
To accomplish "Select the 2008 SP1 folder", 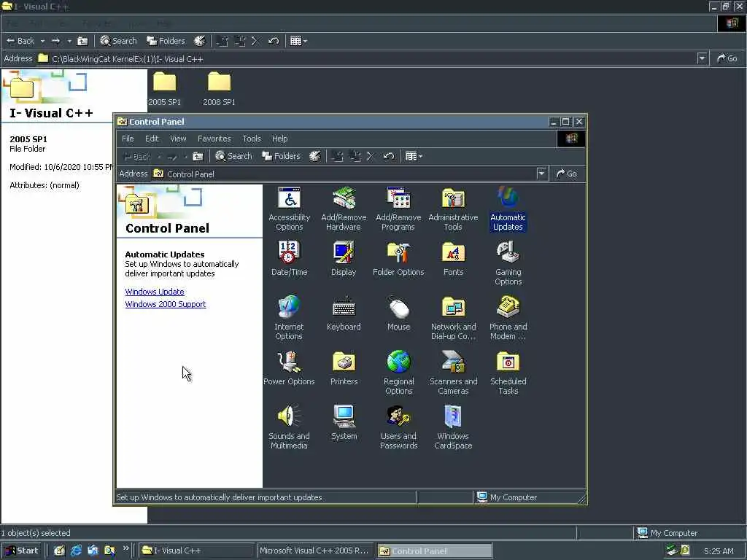I will pos(219,89).
